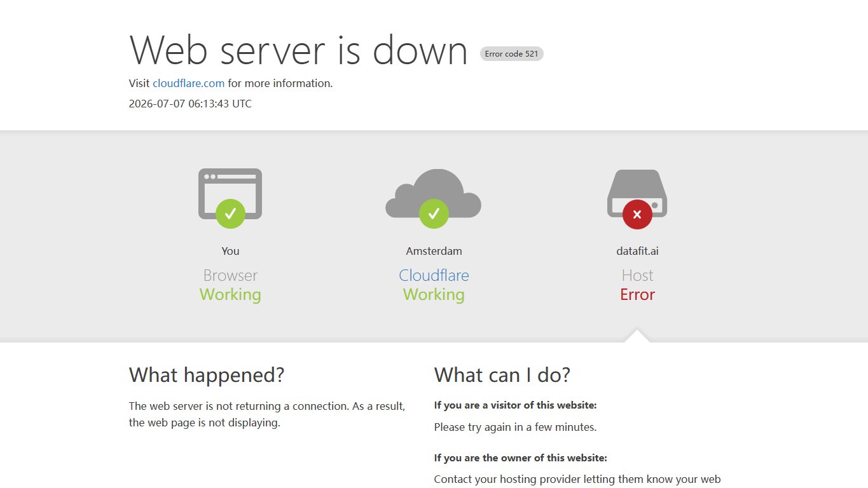Click the Amsterdam location label
The image size is (868, 488).
434,251
